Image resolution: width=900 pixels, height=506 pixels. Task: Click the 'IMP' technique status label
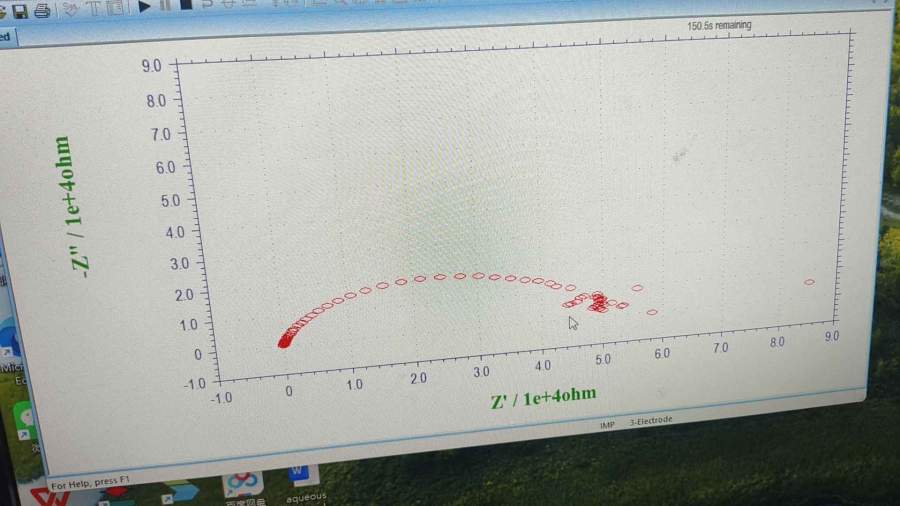click(607, 425)
